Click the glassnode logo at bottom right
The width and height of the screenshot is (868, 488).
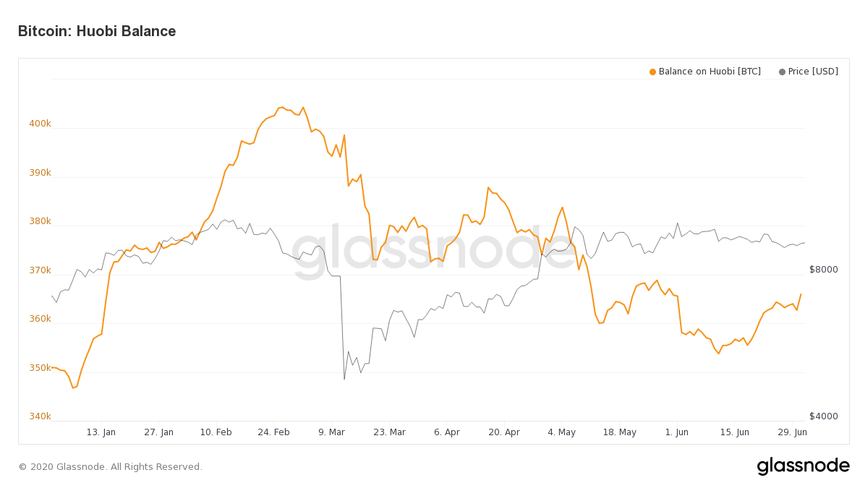pos(803,466)
